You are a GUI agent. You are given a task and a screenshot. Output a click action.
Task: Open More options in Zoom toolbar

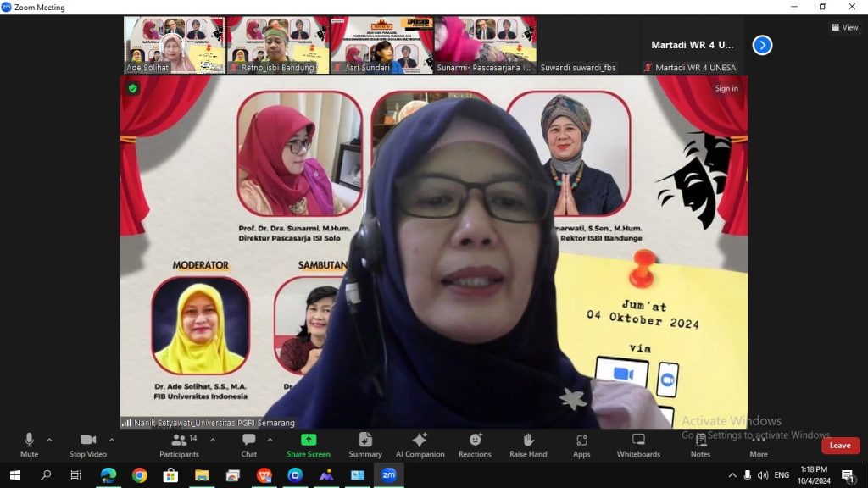tap(759, 446)
